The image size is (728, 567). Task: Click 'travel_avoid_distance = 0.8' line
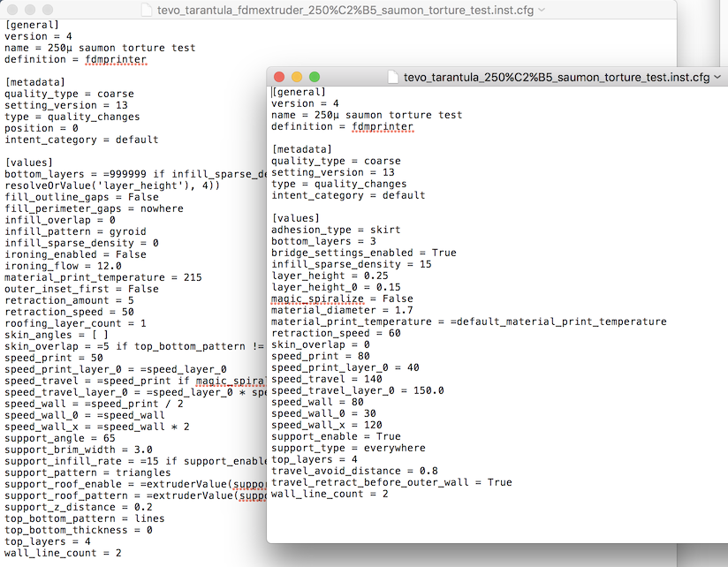click(x=354, y=471)
